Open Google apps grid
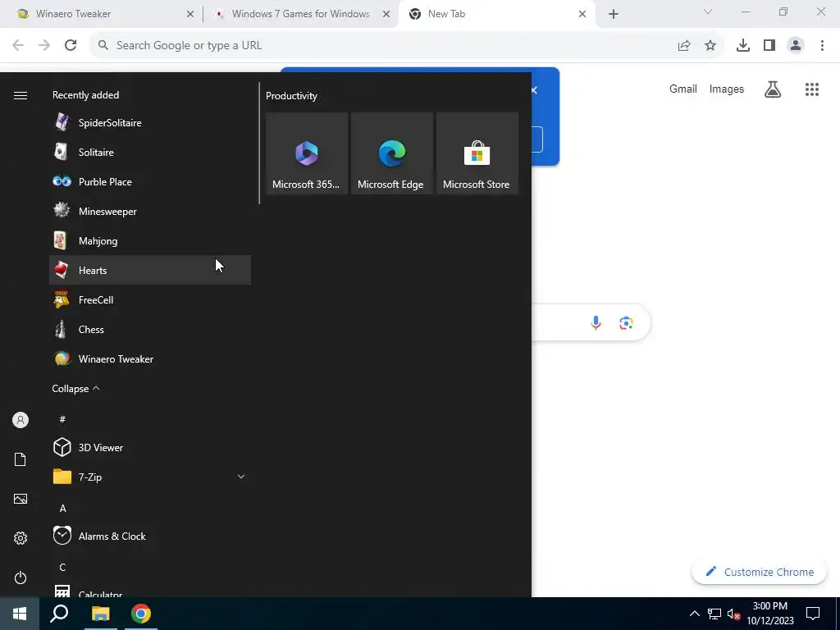Screen dimensions: 840x630 tap(812, 89)
